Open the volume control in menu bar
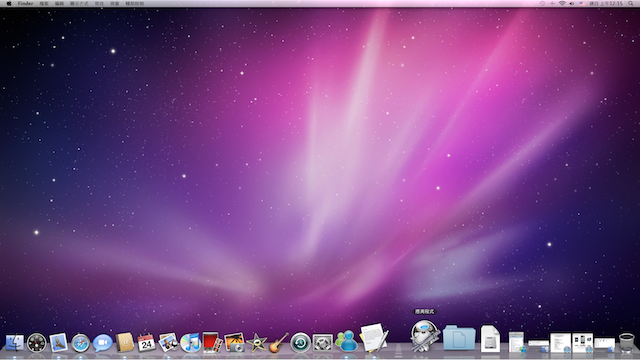Viewport: 640px width, 360px height. pyautogui.click(x=572, y=3)
